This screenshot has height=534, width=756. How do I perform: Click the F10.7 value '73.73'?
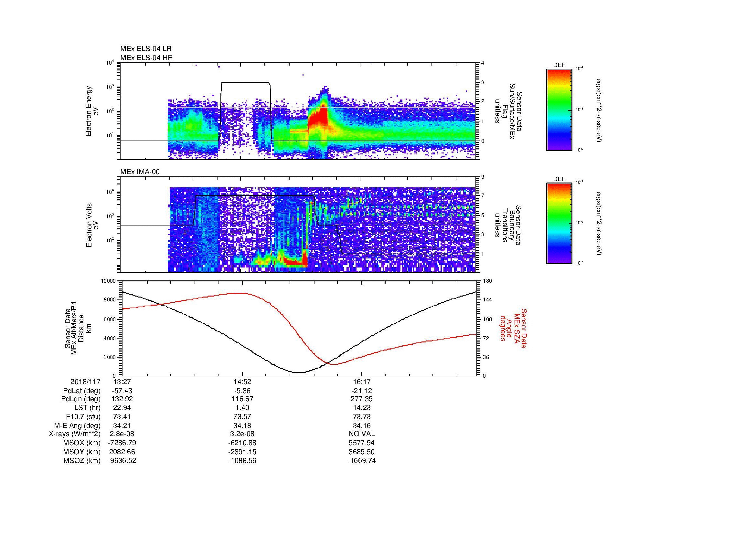click(x=362, y=416)
